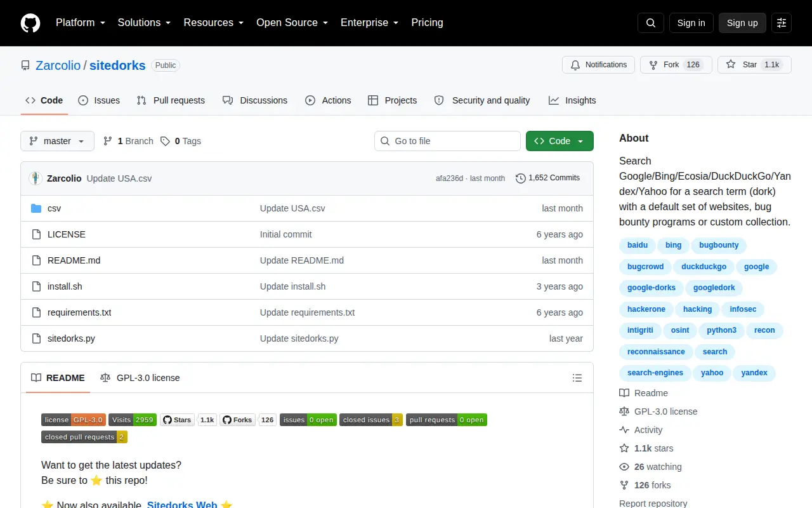Open the header settings menu icon
Screen dimensions: 812x508
tap(782, 23)
